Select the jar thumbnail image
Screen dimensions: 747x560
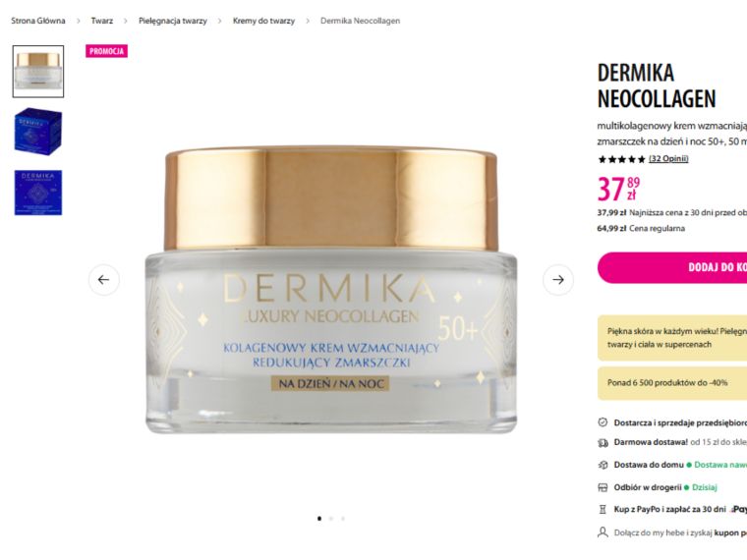38,72
